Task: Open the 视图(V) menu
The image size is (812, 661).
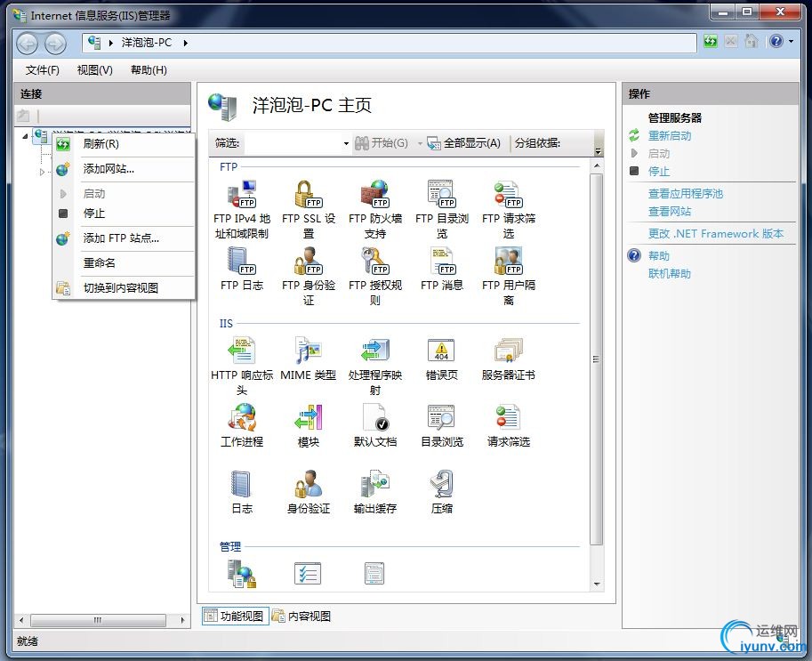Action: pyautogui.click(x=95, y=70)
